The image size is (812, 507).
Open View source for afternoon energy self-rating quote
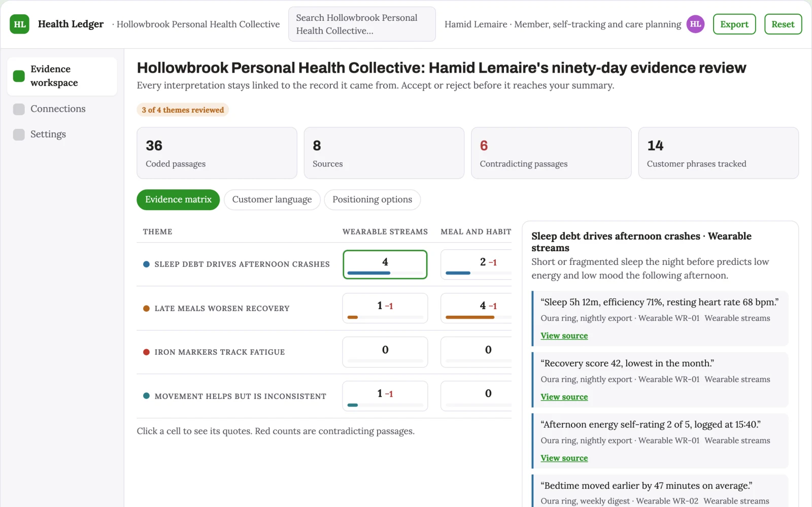(564, 458)
